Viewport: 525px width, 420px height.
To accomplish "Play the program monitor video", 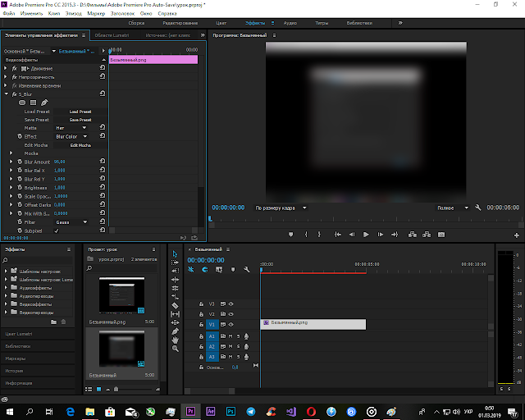I will click(366, 235).
